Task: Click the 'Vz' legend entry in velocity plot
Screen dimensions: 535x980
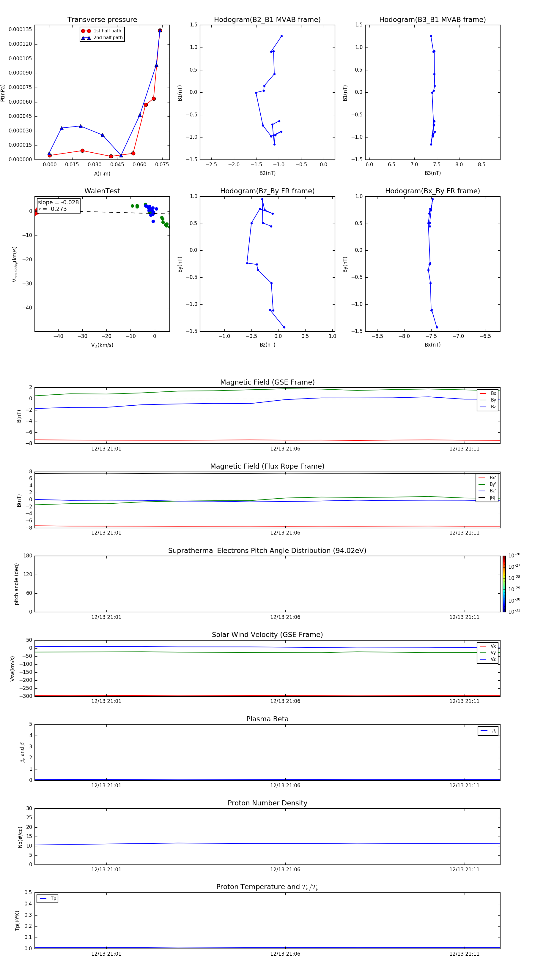Action: (488, 659)
